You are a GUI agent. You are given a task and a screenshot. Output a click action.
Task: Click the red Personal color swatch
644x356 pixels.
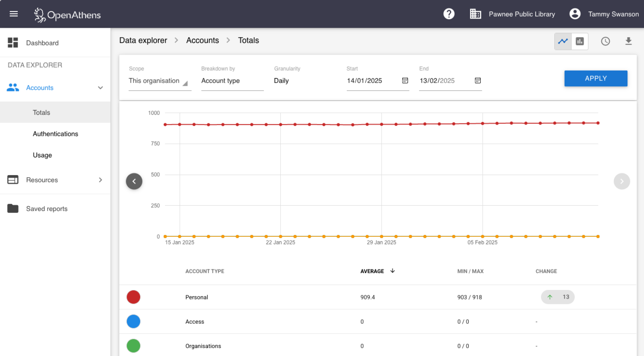point(134,297)
